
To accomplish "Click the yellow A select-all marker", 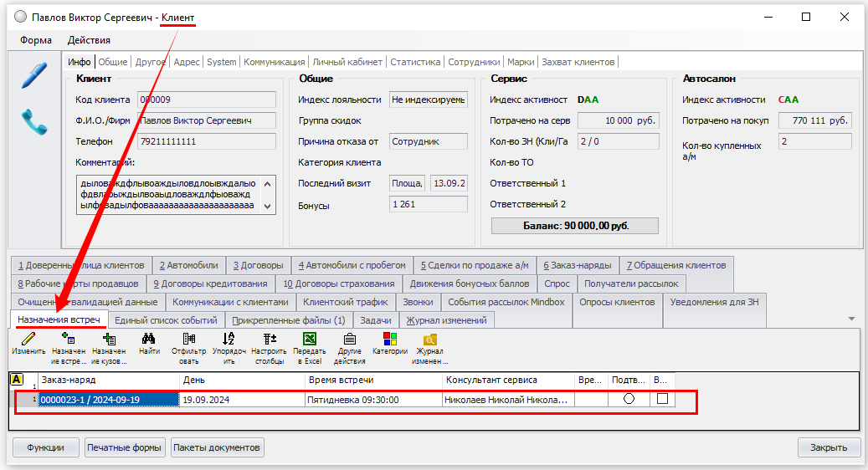I will coord(16,380).
